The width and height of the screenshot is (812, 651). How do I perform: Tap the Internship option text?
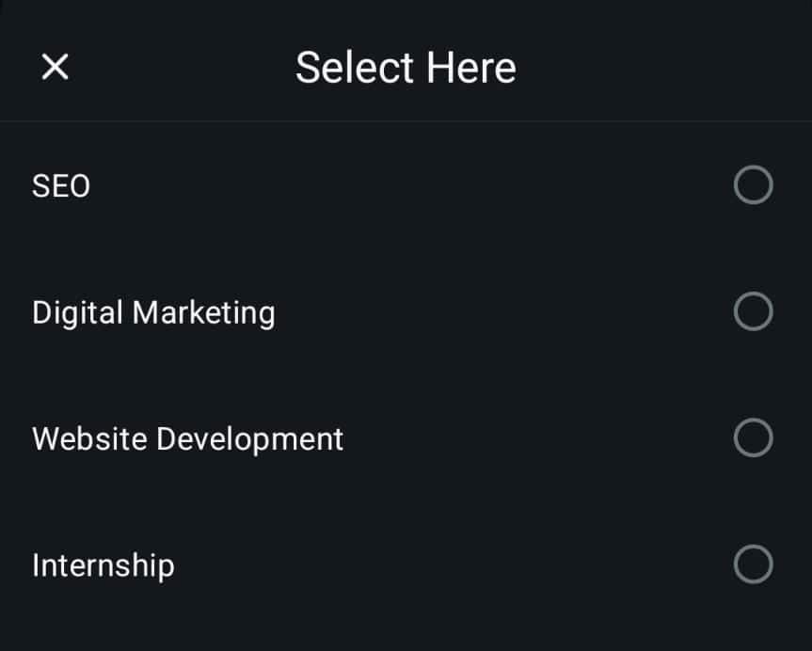point(103,564)
